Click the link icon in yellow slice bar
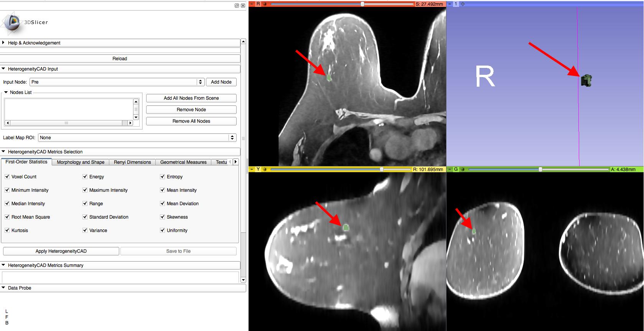The width and height of the screenshot is (644, 331). (265, 169)
